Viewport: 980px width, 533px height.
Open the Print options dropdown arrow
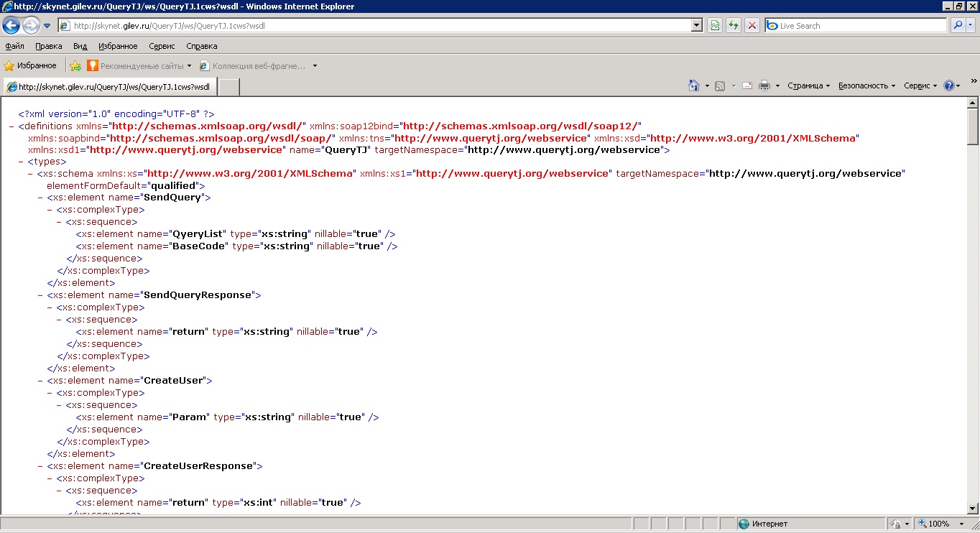click(777, 85)
